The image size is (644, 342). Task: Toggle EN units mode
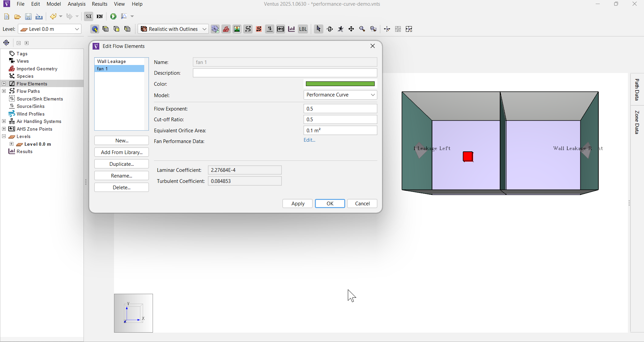[100, 16]
